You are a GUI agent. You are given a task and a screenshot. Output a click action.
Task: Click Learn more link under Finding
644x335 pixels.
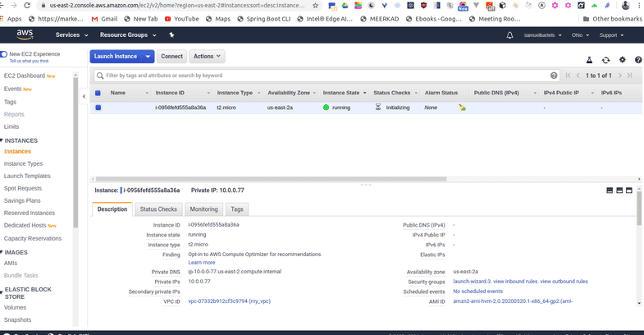(202, 263)
